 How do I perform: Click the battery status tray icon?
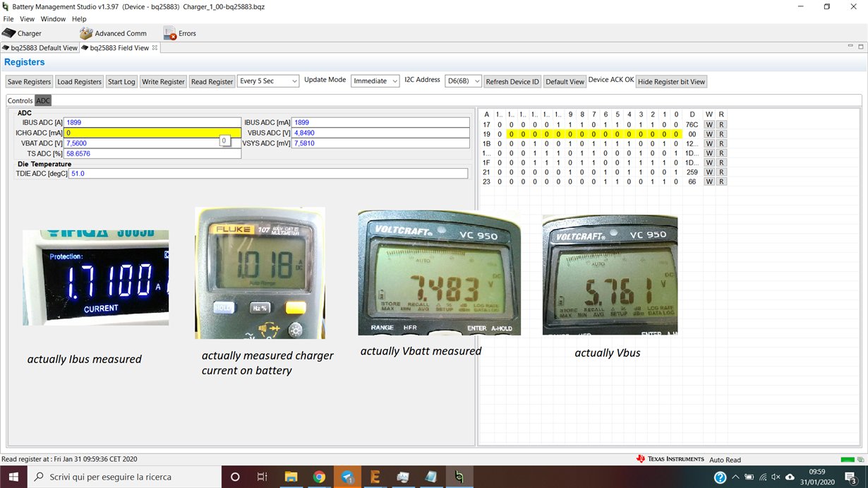pos(749,477)
